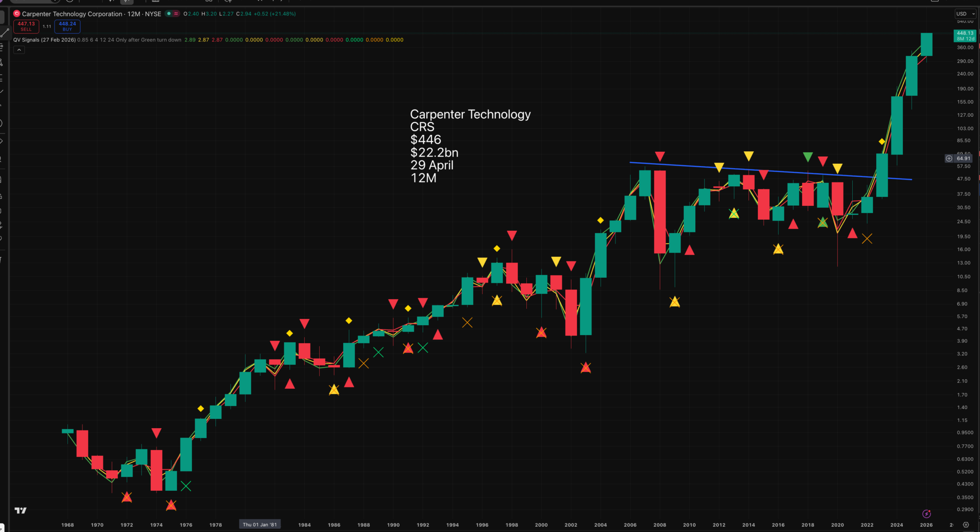Click the 447.13 SELL button

click(x=26, y=26)
